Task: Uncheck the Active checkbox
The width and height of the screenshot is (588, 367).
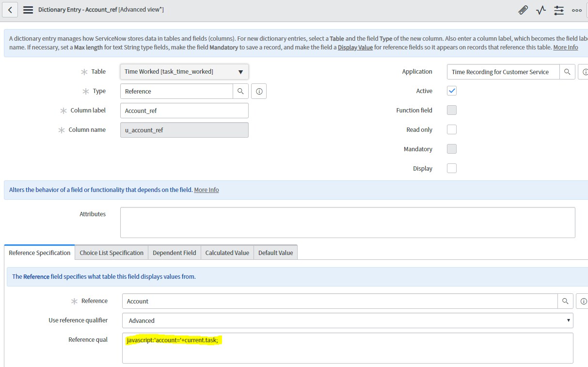Action: pos(451,91)
